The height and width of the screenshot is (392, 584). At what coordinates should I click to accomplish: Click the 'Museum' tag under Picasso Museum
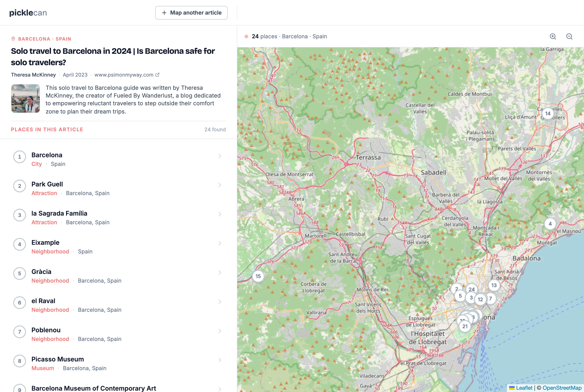click(x=43, y=368)
